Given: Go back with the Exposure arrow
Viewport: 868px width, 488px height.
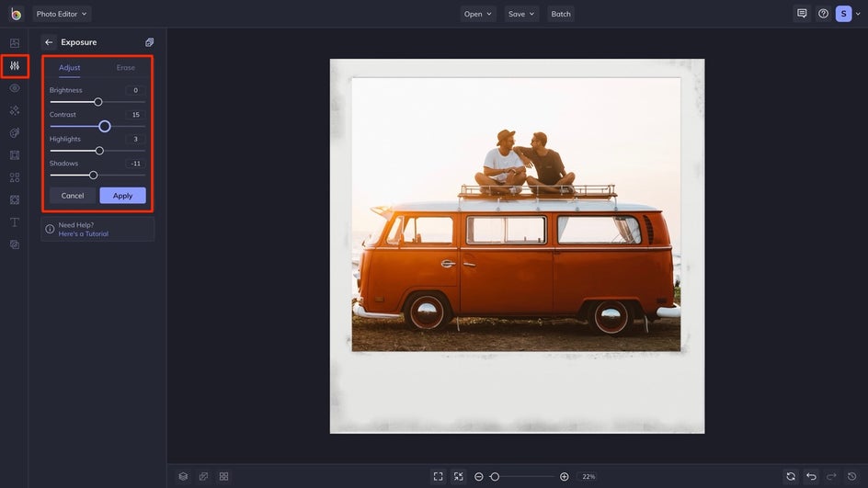Looking at the screenshot, I should 49,42.
